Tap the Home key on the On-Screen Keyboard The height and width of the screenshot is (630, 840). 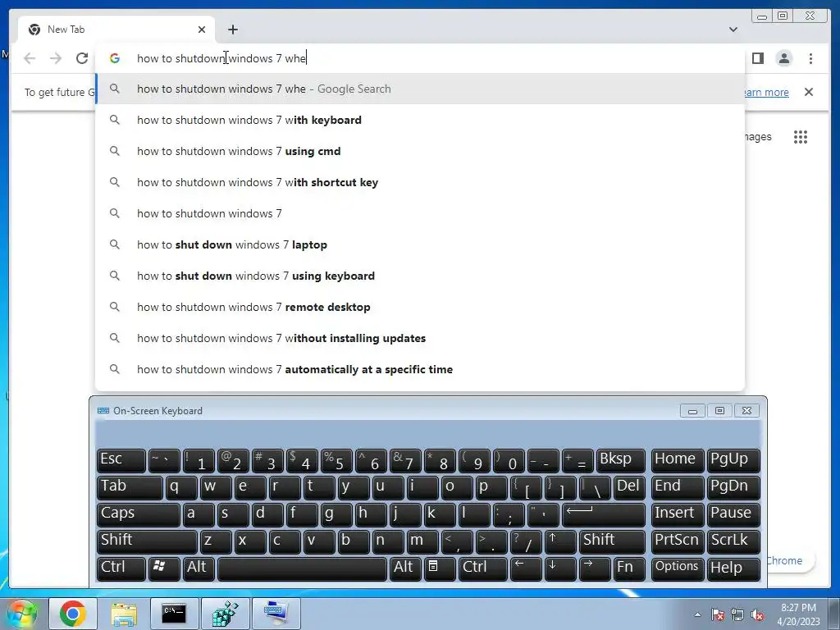click(677, 460)
